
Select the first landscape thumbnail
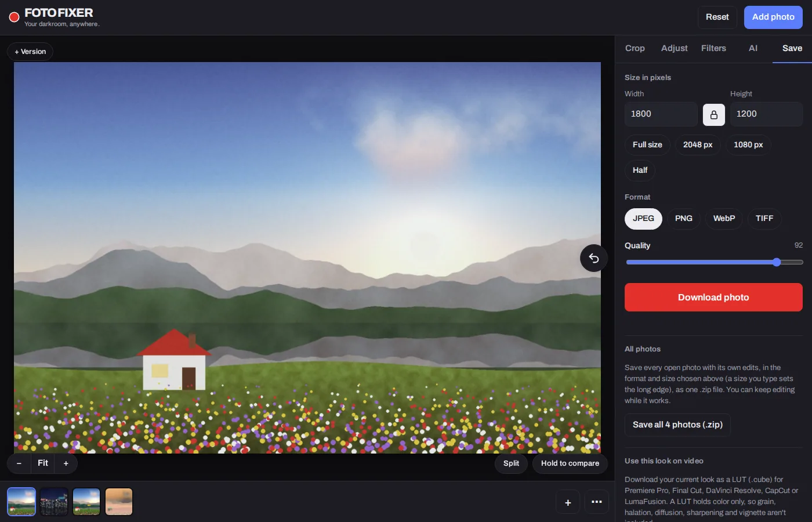(x=21, y=502)
